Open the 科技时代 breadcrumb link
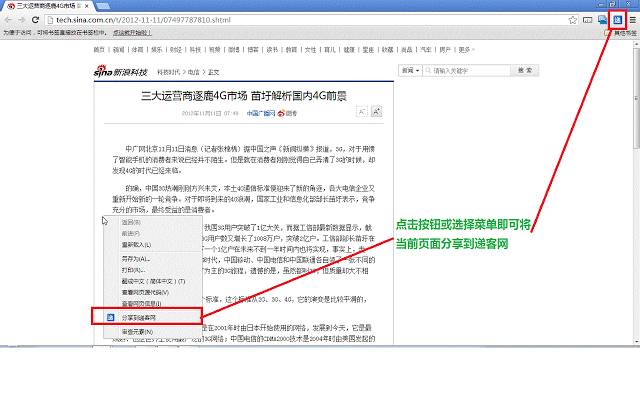Screen dimensions: 640x400 point(169,72)
